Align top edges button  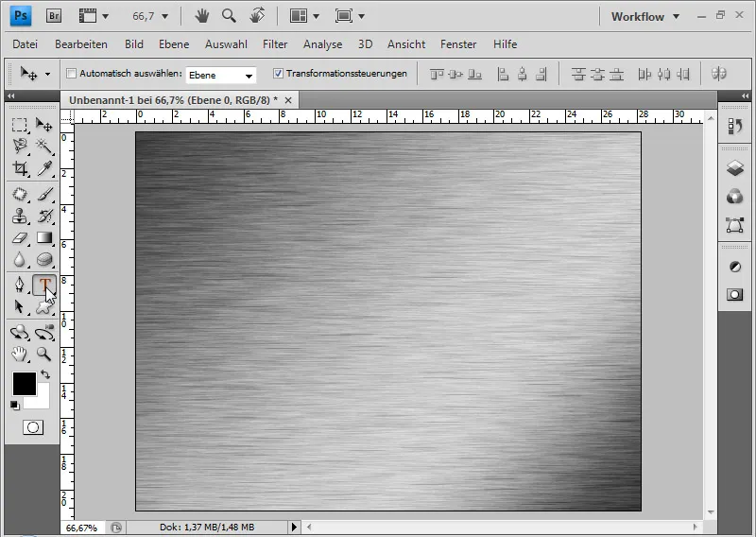[x=437, y=75]
